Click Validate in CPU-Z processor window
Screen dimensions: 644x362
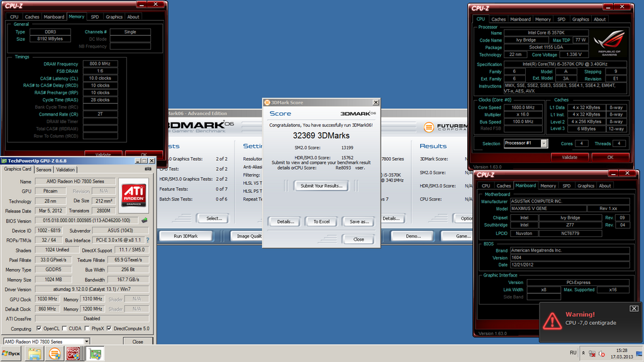[x=569, y=157]
